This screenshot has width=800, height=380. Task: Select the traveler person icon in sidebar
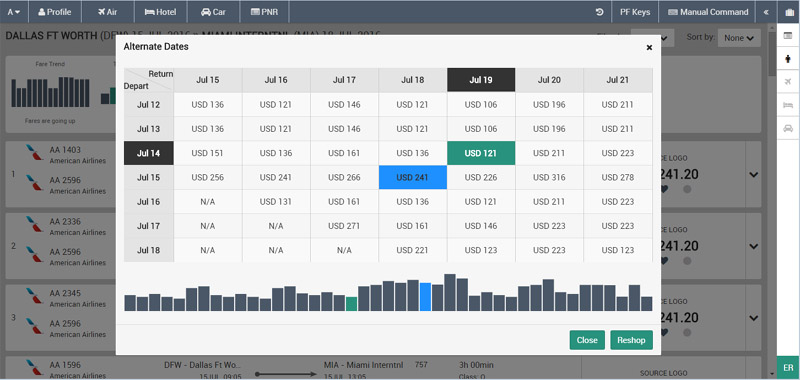tap(788, 59)
